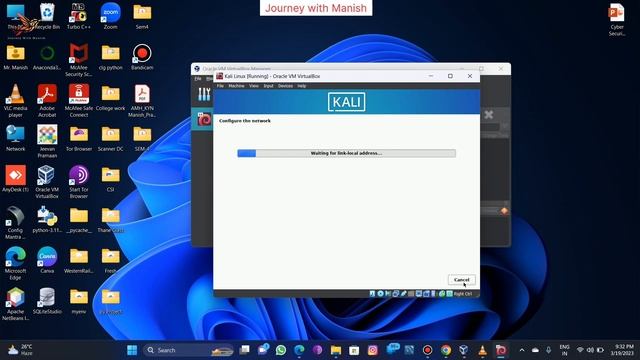This screenshot has width=640, height=360.
Task: Click the display status icon in VM bar
Action: point(419,294)
